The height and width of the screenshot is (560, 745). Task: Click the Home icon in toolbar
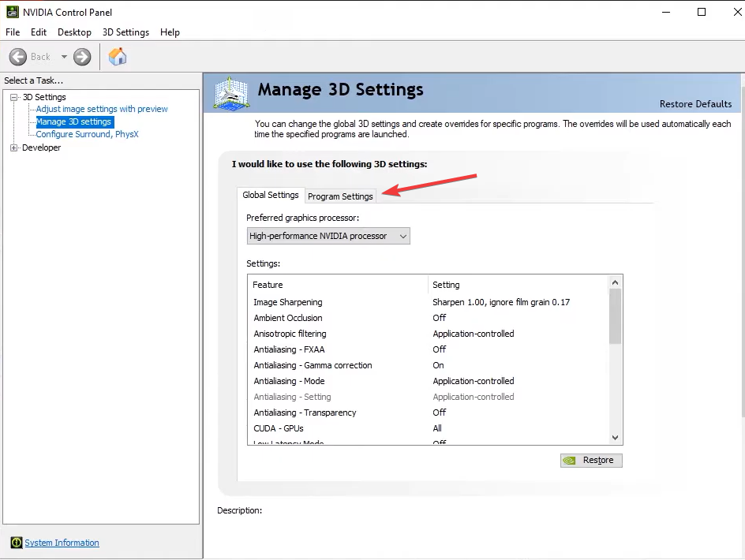[x=118, y=57]
